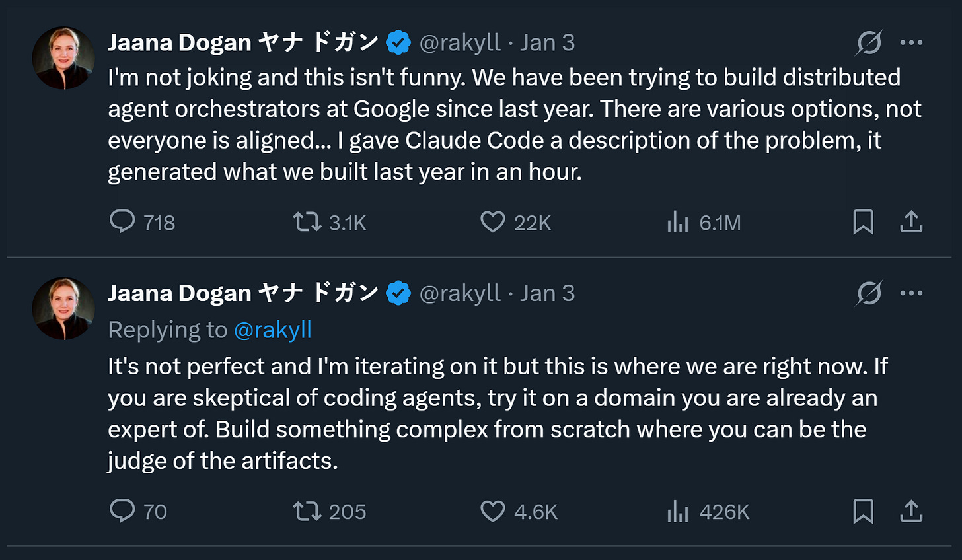The image size is (962, 560).
Task: Open more options on the reply tweet
Action: click(912, 293)
